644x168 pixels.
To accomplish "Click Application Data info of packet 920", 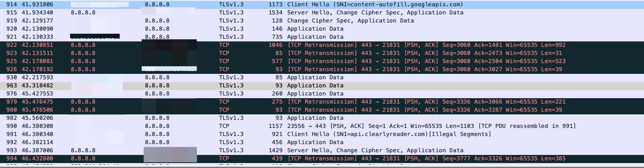I will tap(315, 29).
